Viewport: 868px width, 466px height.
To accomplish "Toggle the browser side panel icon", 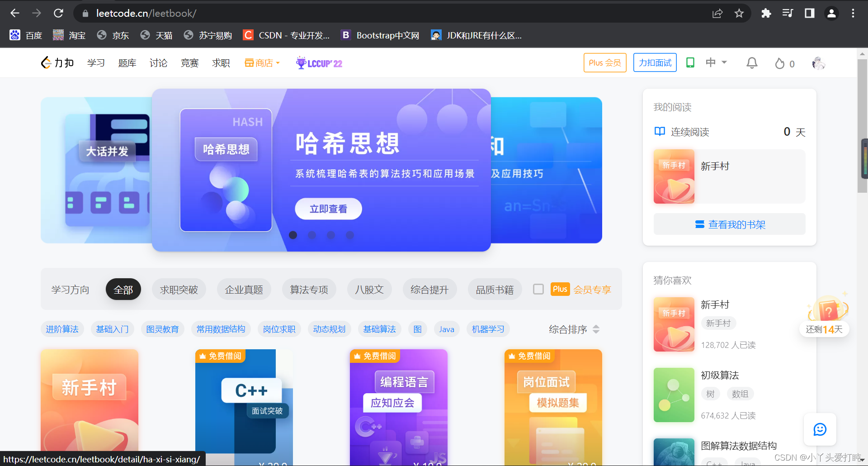I will (809, 13).
